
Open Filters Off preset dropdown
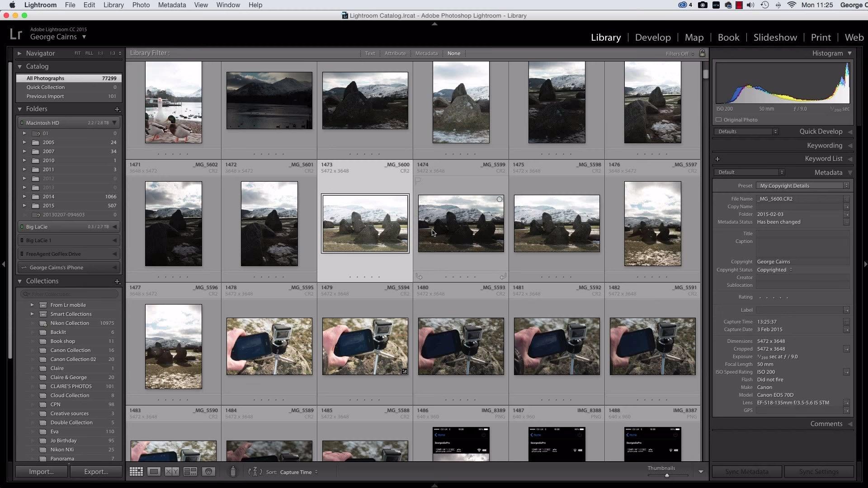(x=680, y=54)
